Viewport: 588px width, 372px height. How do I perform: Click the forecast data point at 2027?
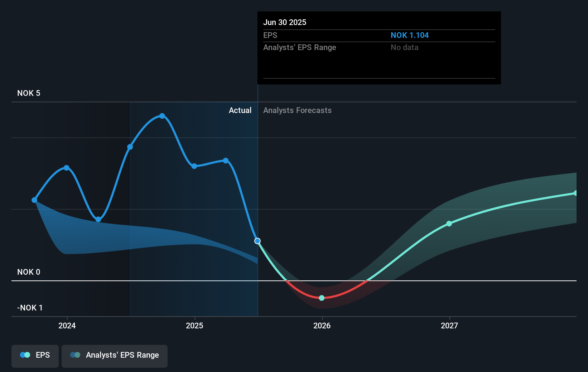[449, 224]
